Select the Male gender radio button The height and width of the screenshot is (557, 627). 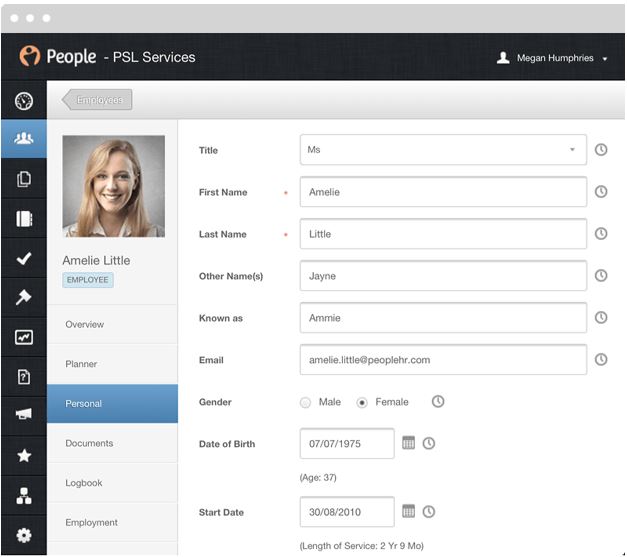[306, 402]
